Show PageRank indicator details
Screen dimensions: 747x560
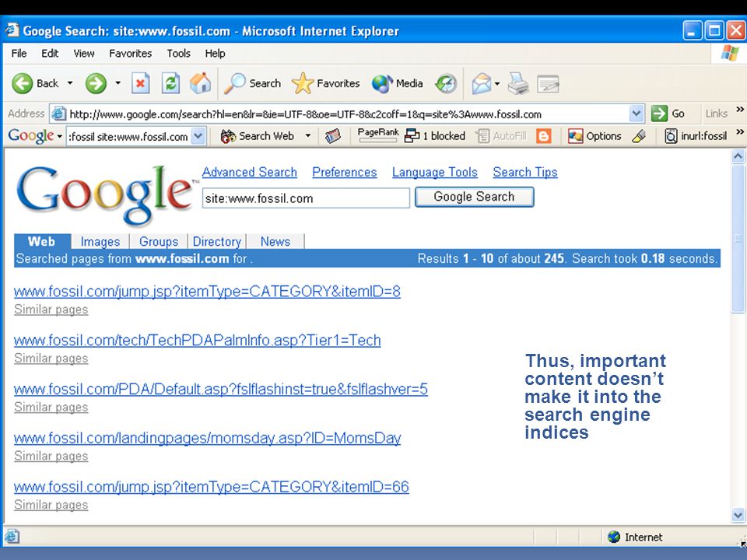coord(378,135)
